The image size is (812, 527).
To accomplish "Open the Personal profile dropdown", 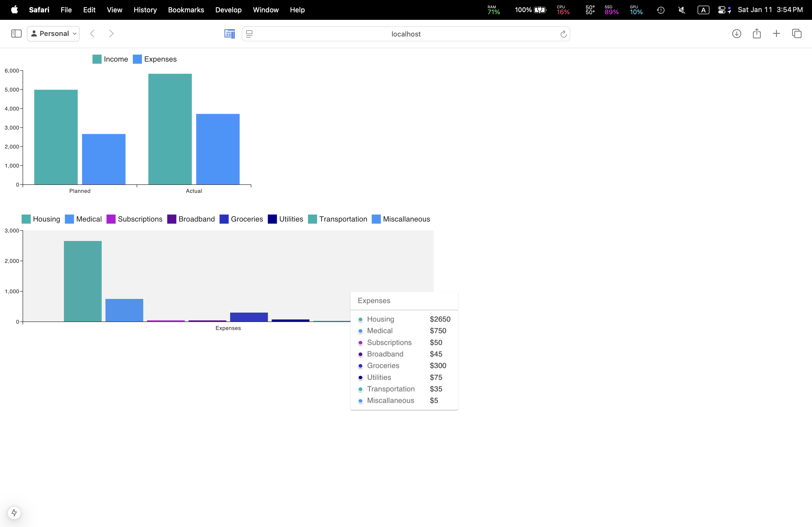I will point(53,33).
